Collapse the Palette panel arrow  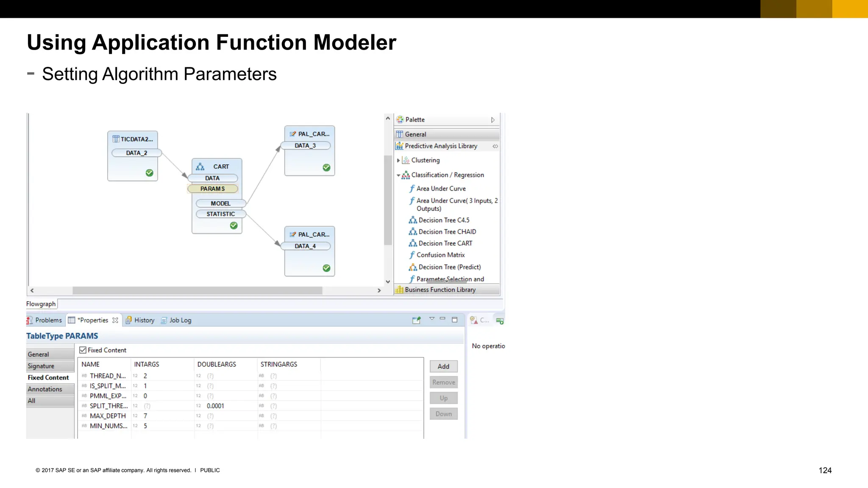[x=492, y=120]
